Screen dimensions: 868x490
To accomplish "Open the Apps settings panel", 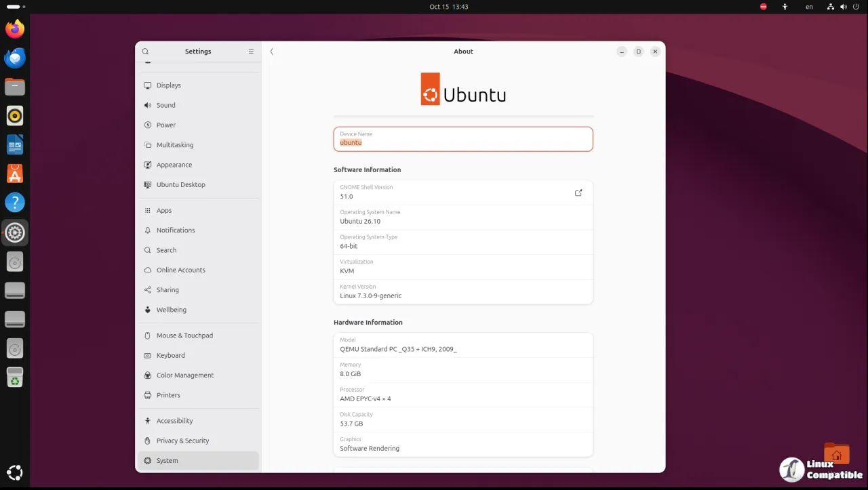I will pyautogui.click(x=198, y=210).
